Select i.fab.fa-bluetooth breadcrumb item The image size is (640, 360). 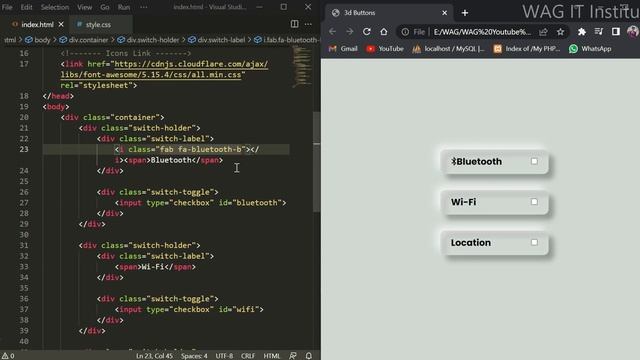tap(286, 40)
